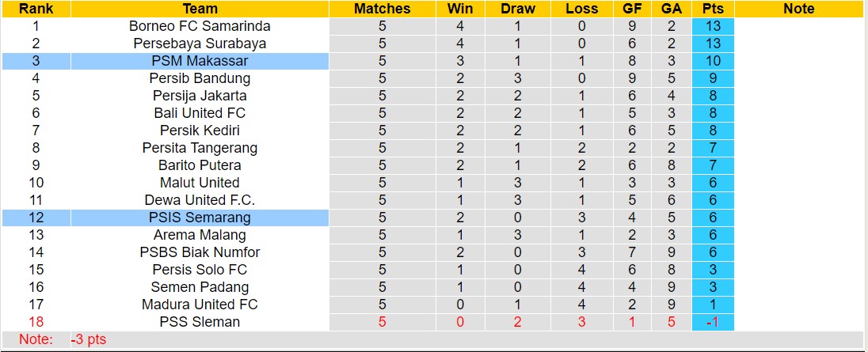Click the Matches column header
Image resolution: width=868 pixels, height=352 pixels.
tap(383, 9)
